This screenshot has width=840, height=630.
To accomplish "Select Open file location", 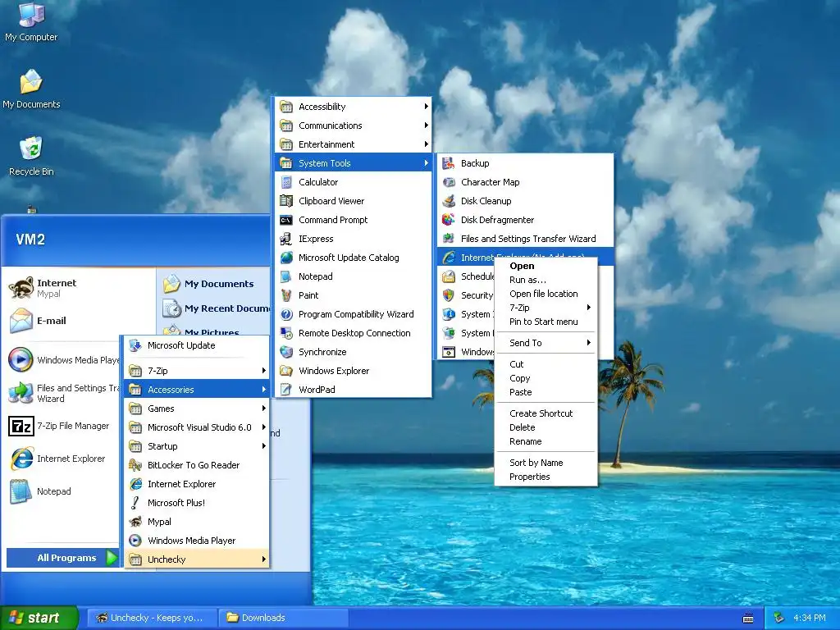I will [x=546, y=294].
